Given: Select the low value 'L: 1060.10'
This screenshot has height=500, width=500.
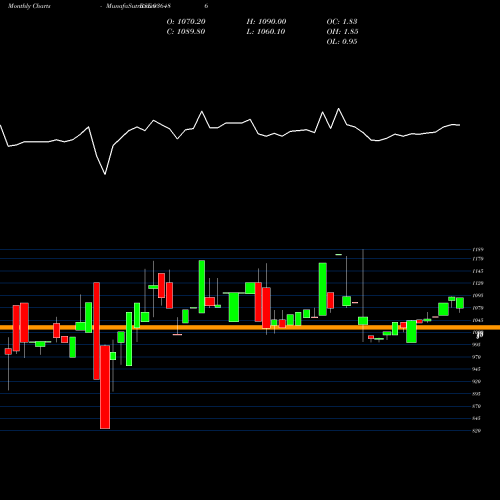Looking at the screenshot, I should [266, 32].
